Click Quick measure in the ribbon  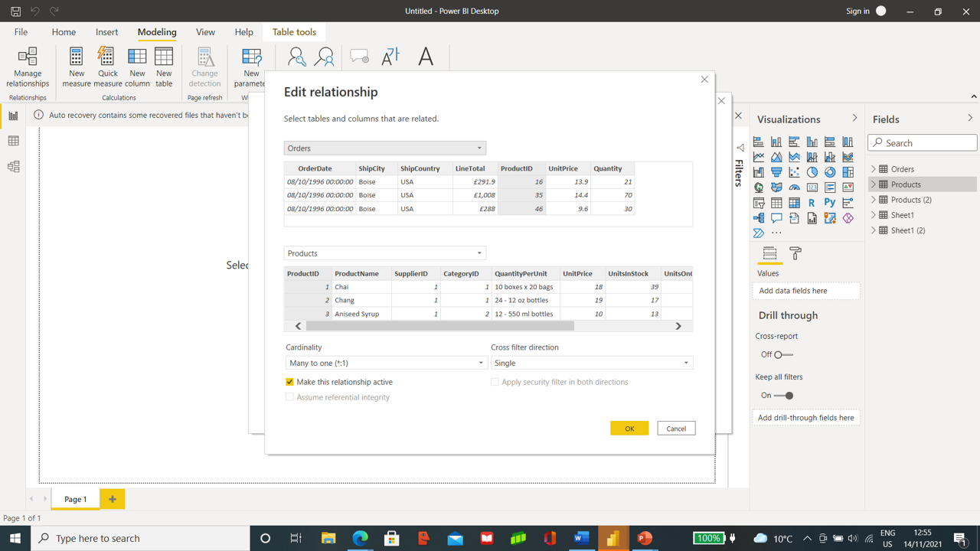[107, 67]
